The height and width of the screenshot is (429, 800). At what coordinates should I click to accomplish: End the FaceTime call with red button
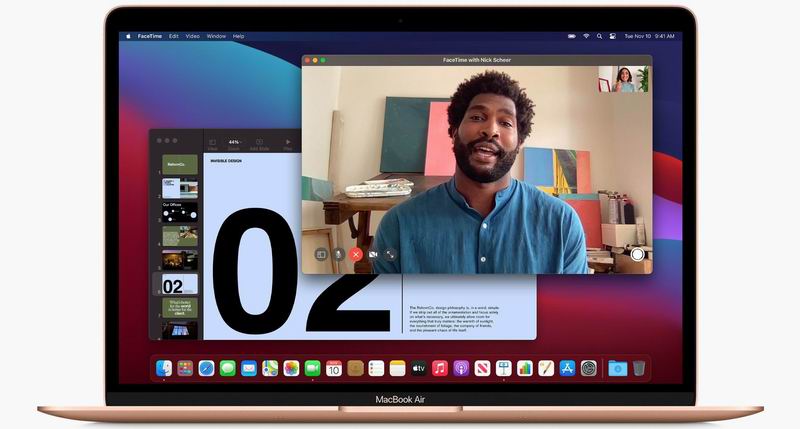click(x=355, y=254)
